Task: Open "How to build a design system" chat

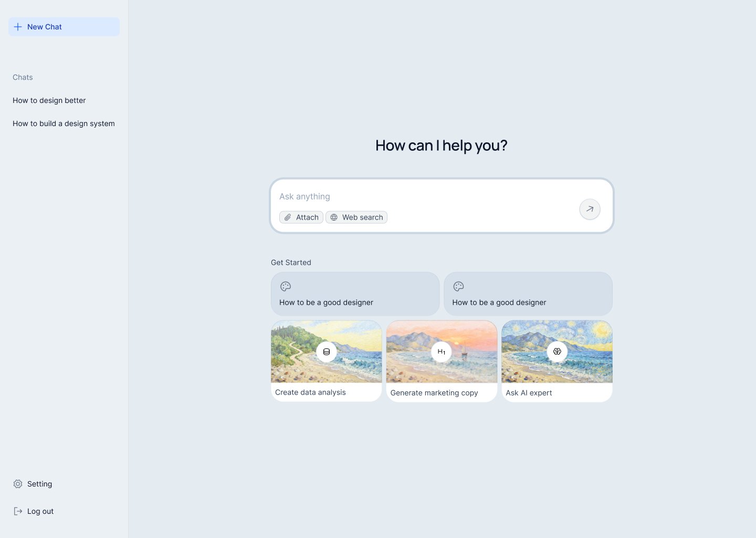Action: tap(64, 123)
